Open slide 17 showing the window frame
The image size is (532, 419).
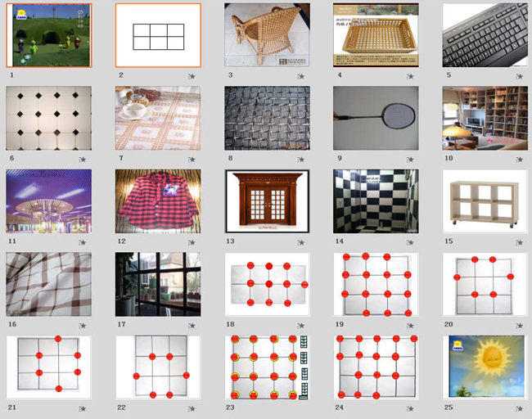(158, 284)
